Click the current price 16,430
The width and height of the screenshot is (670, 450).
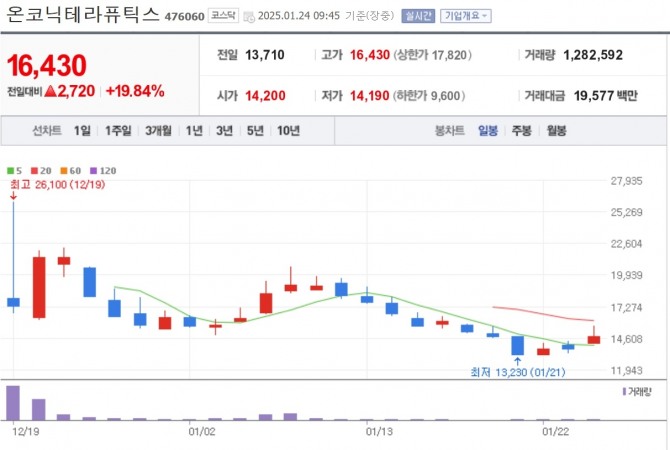click(x=47, y=65)
